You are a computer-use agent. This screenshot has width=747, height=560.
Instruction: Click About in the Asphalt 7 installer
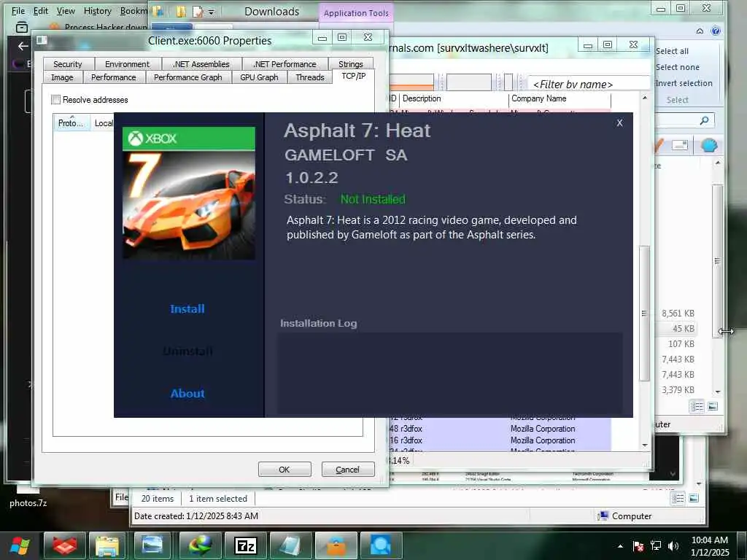point(187,393)
